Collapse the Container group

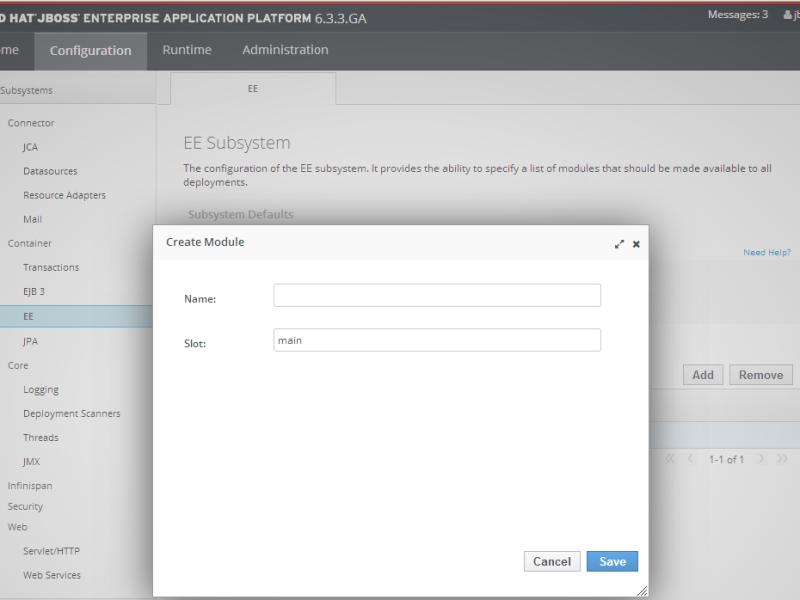point(30,243)
